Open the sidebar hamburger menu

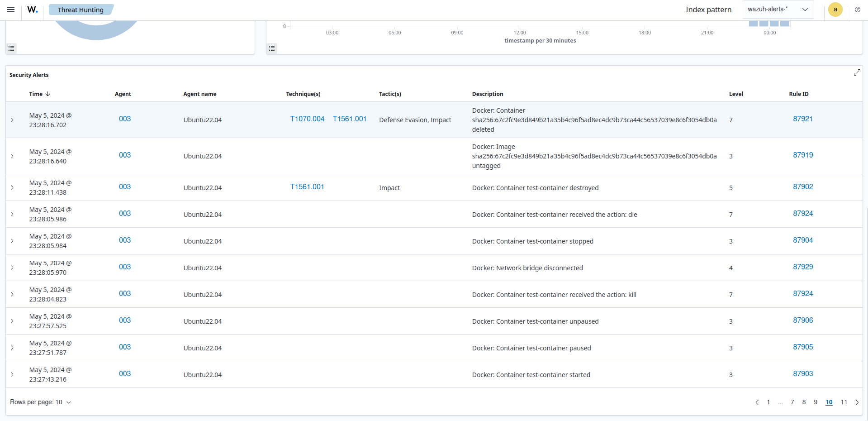click(x=11, y=9)
